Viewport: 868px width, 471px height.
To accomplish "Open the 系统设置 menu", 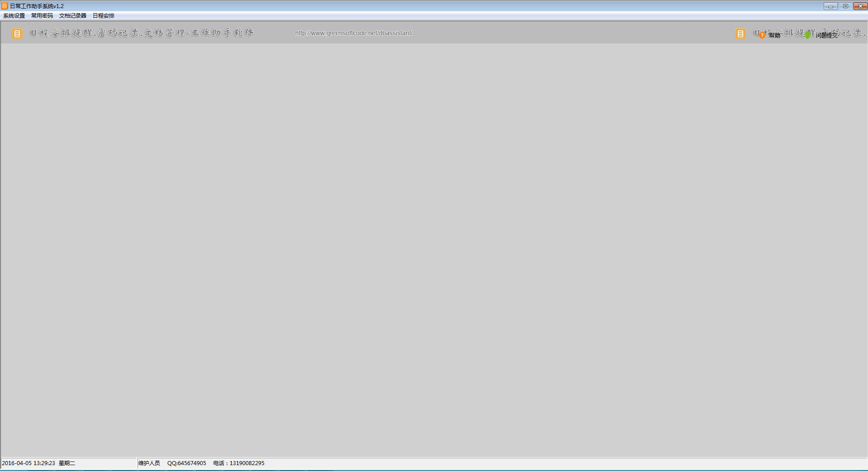I will tap(14, 16).
